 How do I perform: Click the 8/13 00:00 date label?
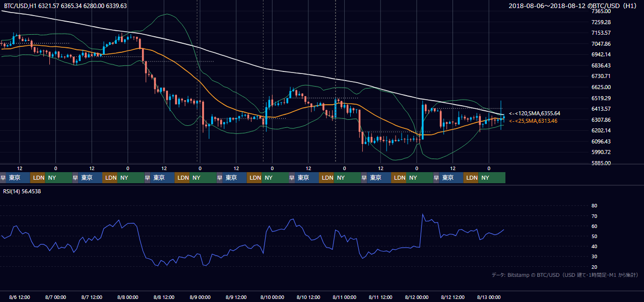click(x=488, y=297)
